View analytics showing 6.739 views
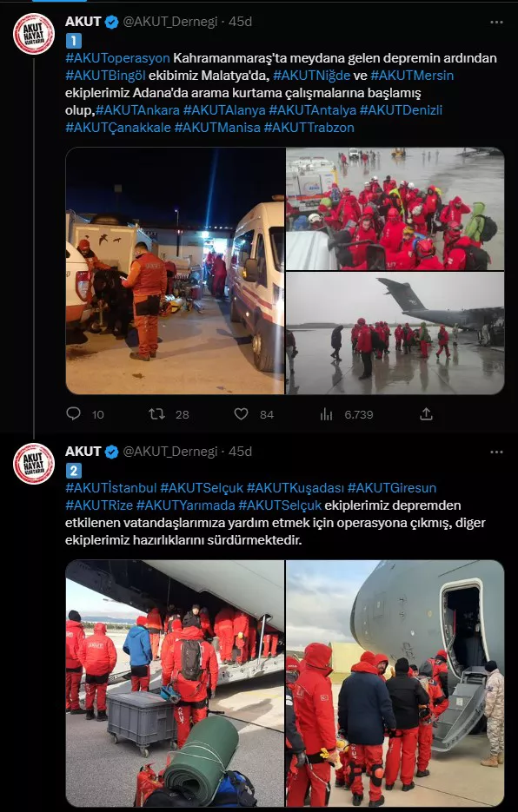Image resolution: width=518 pixels, height=812 pixels. 326,413
